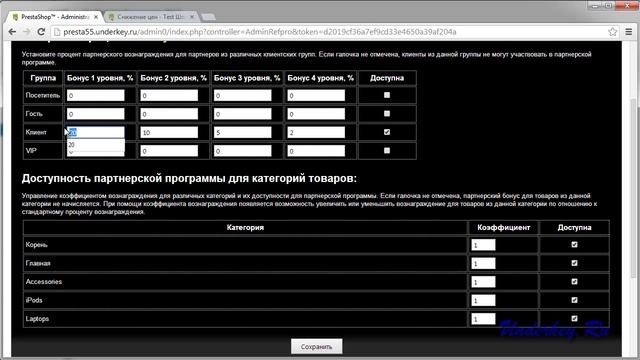Click the browser forward arrow
Screen dimensions: 640x360
click(27, 32)
